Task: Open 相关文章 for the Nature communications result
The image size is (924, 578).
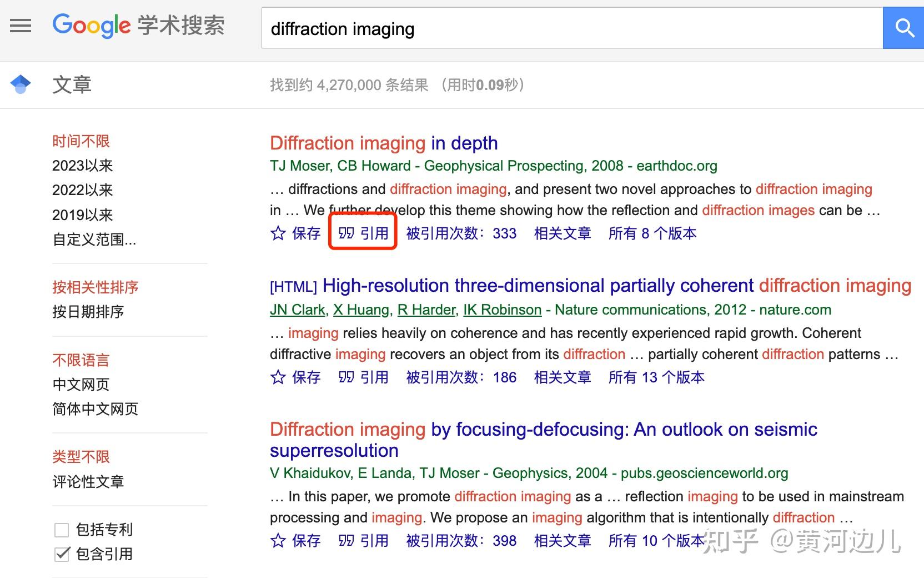Action: coord(563,377)
